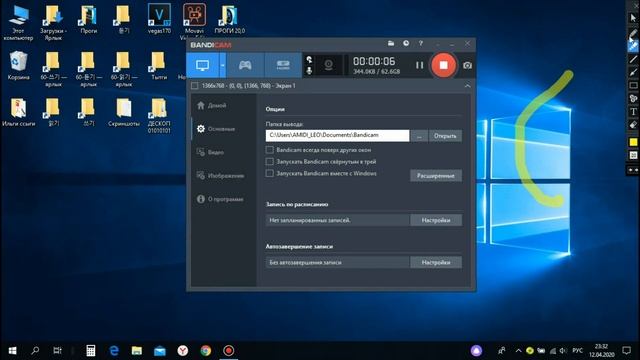The height and width of the screenshot is (360, 640).
Task: Select the Загрузки - Ярлык shortcut
Action: pos(53,22)
